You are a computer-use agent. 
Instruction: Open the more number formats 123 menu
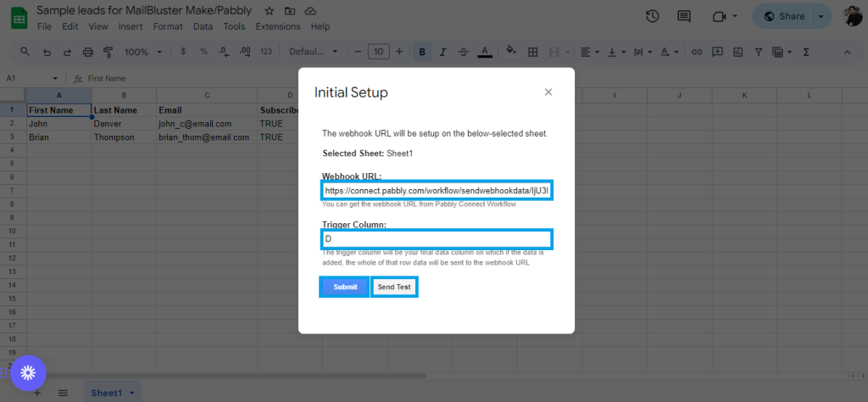(x=266, y=52)
